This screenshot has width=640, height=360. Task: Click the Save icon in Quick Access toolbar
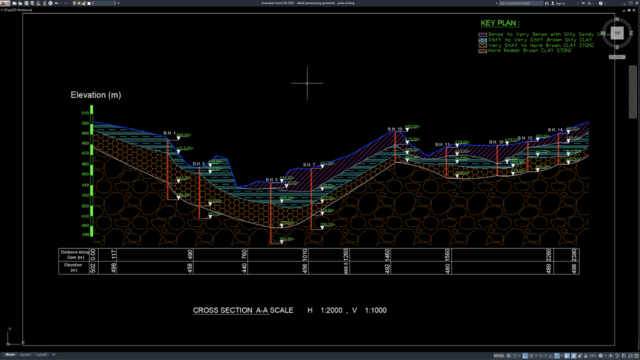click(x=27, y=3)
